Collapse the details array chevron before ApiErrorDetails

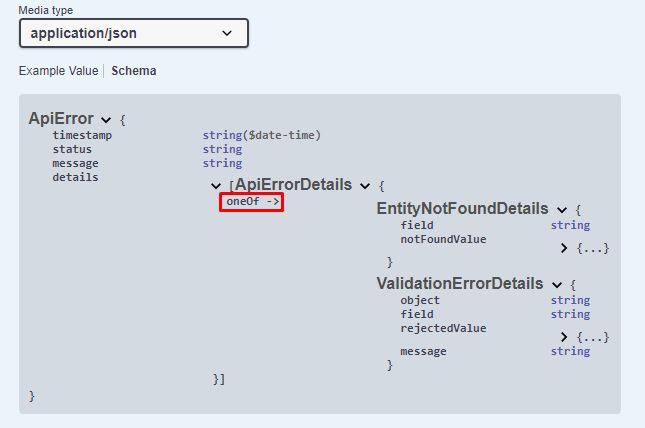(216, 186)
